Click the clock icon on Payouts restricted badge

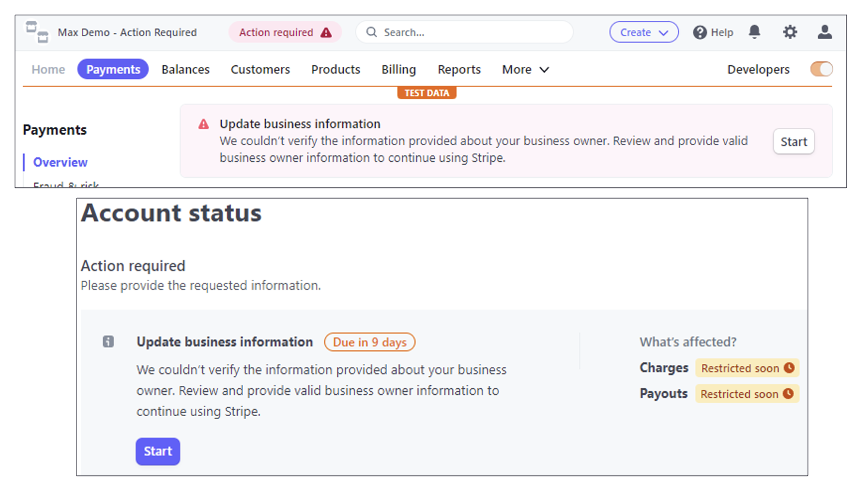tap(789, 394)
